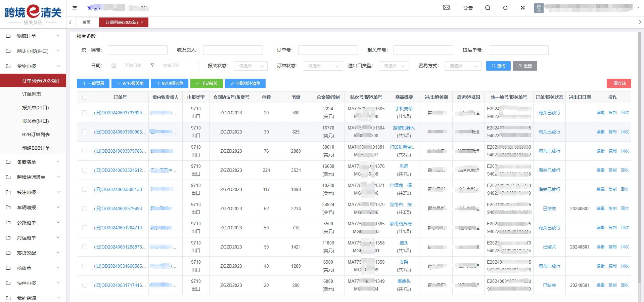Switch to the 首页 tab
Screen dimensions: 644x302
(x=86, y=23)
